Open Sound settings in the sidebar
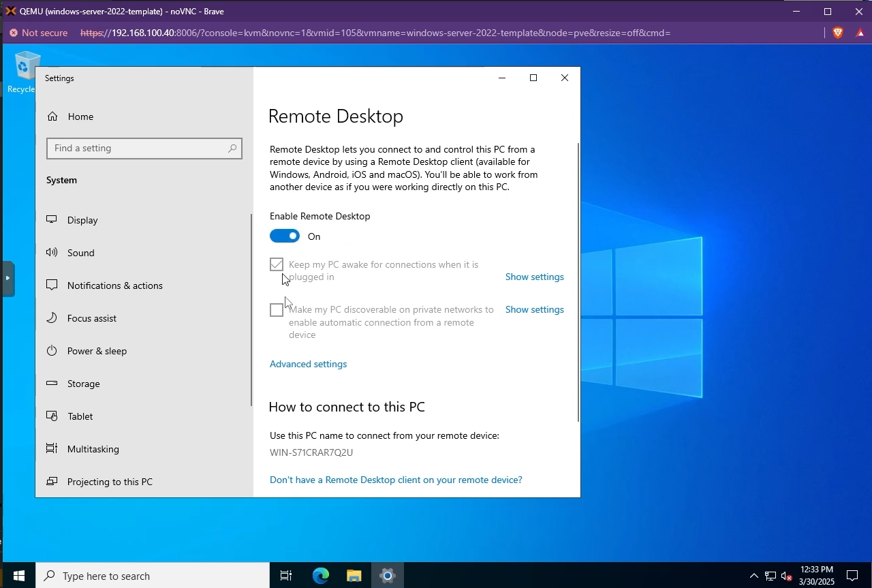This screenshot has height=588, width=872. coord(80,252)
